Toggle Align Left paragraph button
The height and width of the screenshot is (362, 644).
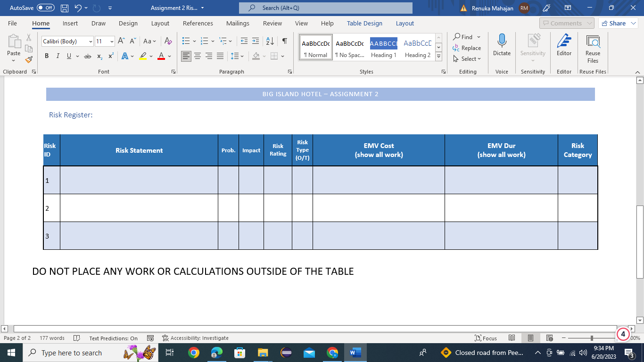point(186,56)
